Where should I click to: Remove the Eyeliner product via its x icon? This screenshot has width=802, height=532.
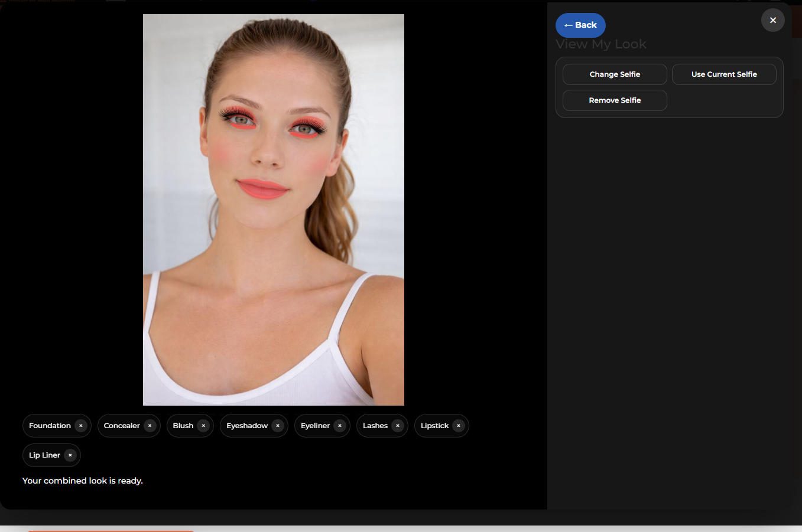pos(339,426)
